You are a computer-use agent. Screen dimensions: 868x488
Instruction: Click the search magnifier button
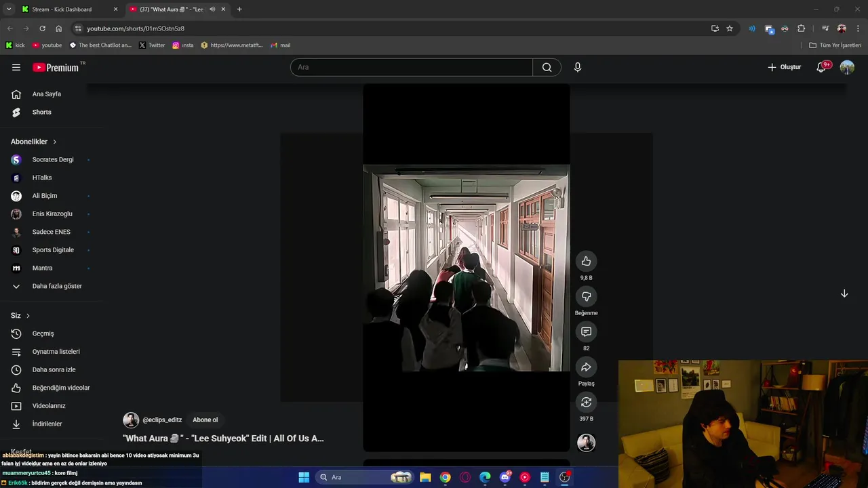pos(547,67)
